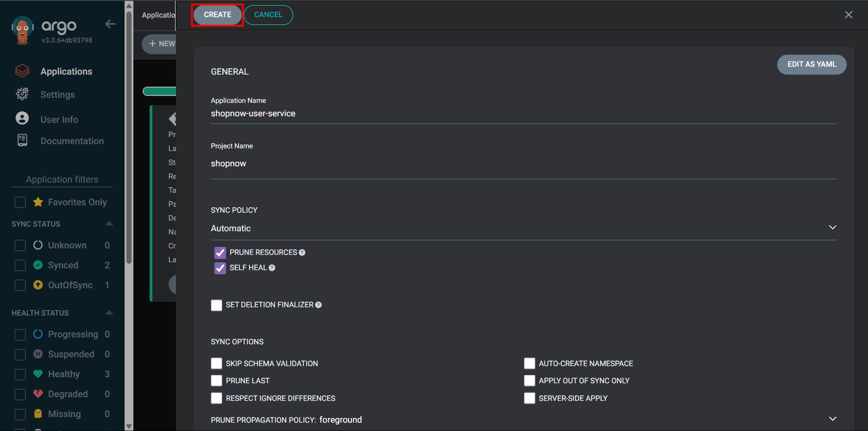Enable Auto-Create Namespace option
Screen dimensions: 868x431
[x=529, y=363]
